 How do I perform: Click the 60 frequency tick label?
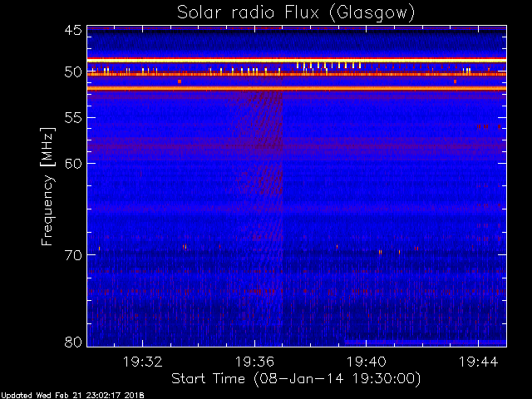click(x=73, y=163)
